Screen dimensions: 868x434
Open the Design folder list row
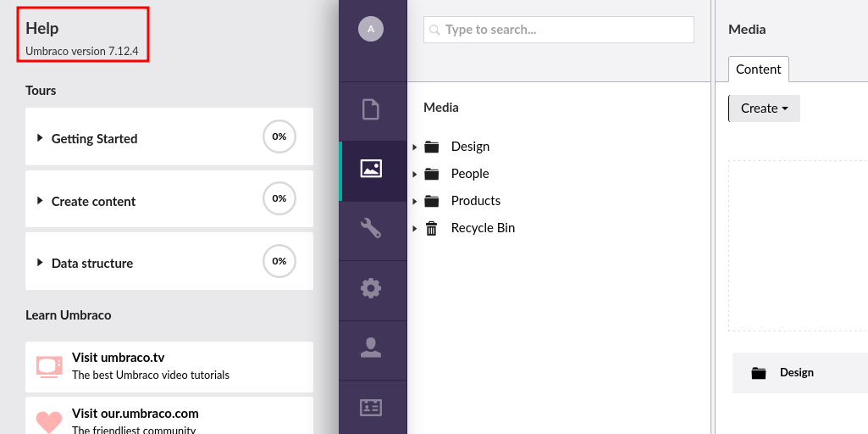click(x=800, y=373)
